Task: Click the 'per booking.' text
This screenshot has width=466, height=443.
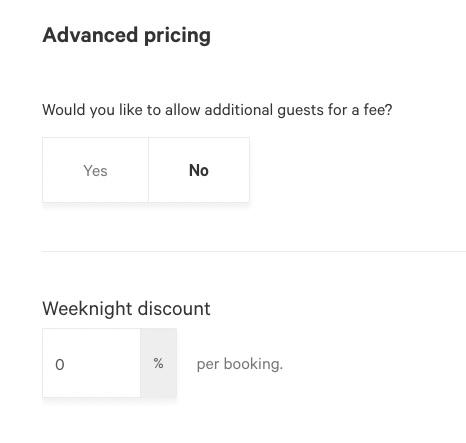Action: pyautogui.click(x=240, y=364)
